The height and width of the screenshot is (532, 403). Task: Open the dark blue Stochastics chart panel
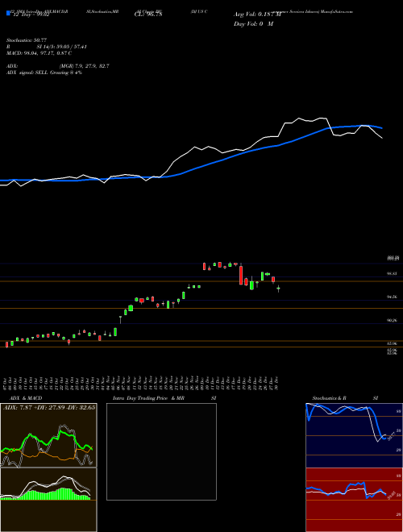[354, 435]
